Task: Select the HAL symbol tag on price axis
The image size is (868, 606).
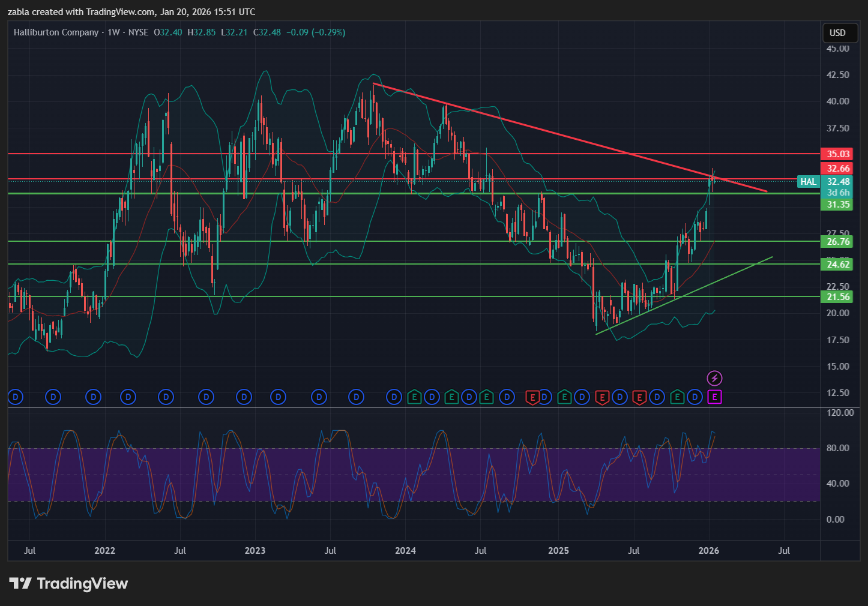Action: click(808, 182)
